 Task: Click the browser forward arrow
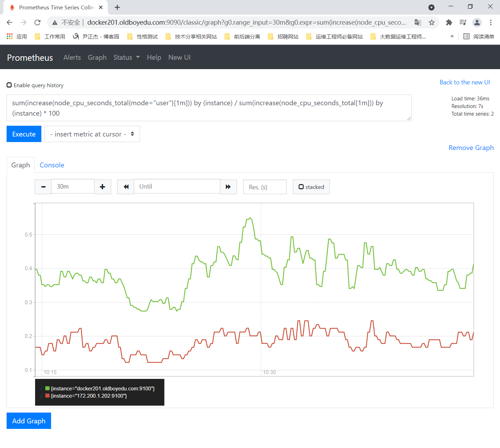click(24, 23)
